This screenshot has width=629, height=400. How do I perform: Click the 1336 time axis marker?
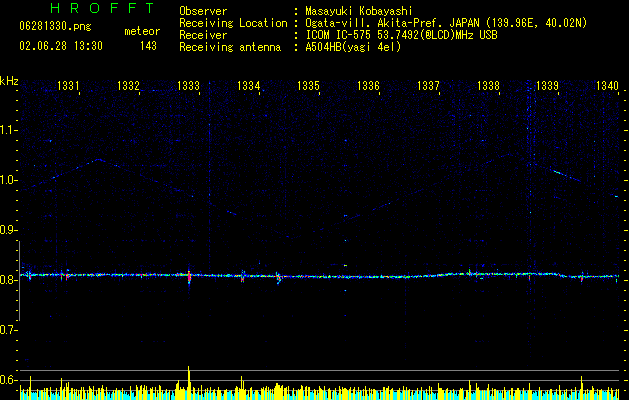tap(368, 86)
